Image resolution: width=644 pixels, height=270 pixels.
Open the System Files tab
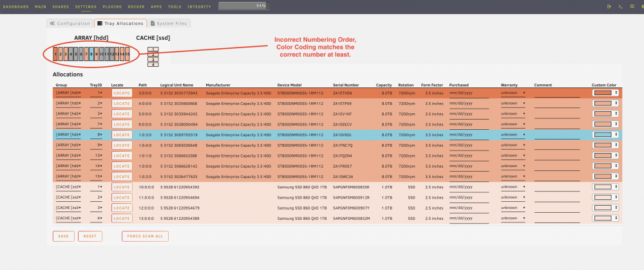pyautogui.click(x=169, y=23)
